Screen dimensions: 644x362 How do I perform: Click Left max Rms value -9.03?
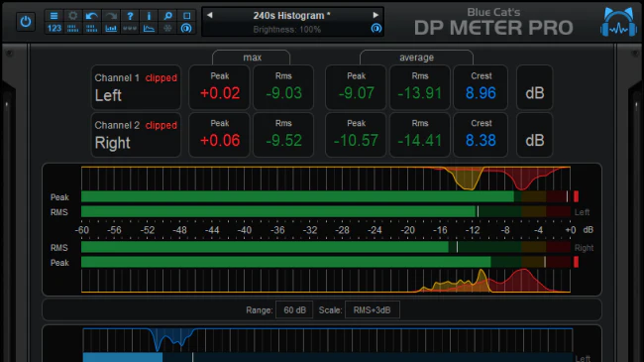click(283, 93)
